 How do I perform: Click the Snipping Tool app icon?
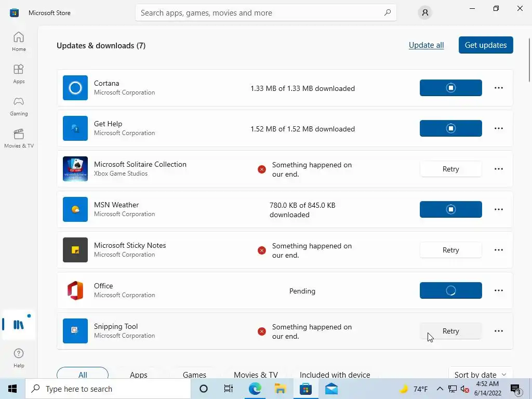[x=75, y=331]
